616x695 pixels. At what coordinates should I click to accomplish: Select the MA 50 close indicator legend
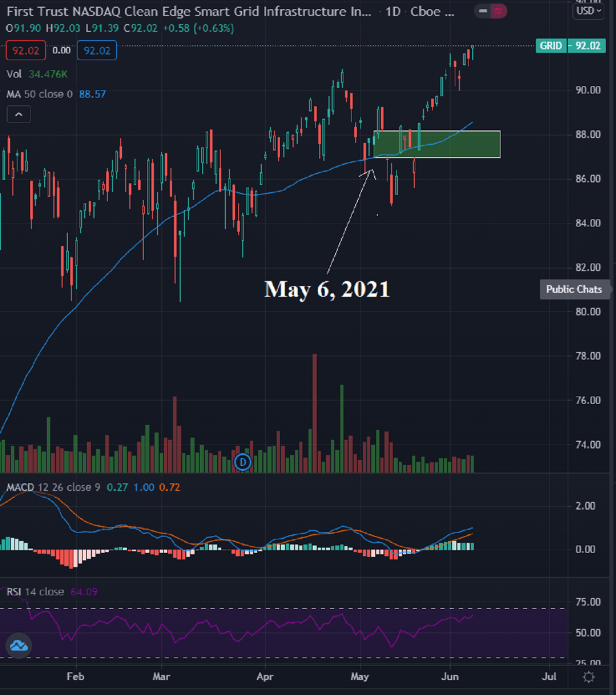[40, 94]
